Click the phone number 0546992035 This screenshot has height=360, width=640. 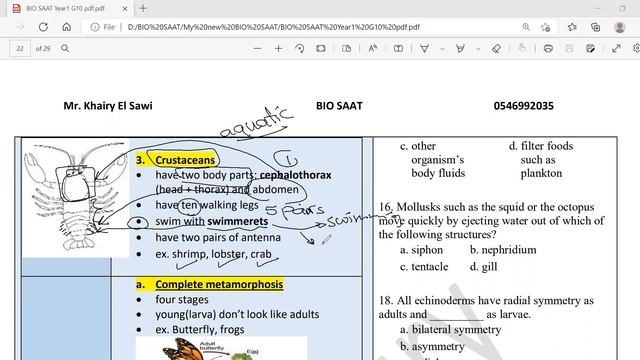(x=523, y=106)
